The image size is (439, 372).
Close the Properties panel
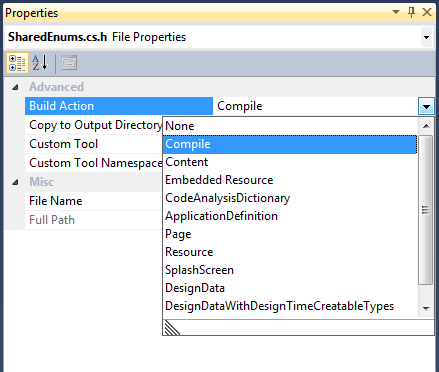pyautogui.click(x=427, y=12)
